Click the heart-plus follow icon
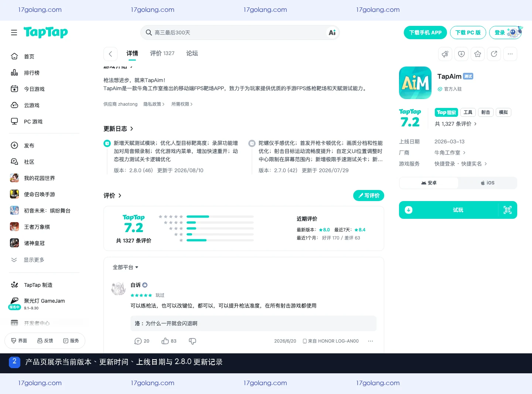 pos(461,54)
